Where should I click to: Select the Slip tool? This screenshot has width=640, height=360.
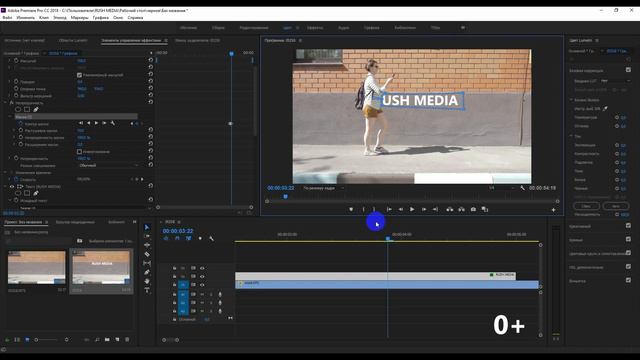[x=147, y=263]
